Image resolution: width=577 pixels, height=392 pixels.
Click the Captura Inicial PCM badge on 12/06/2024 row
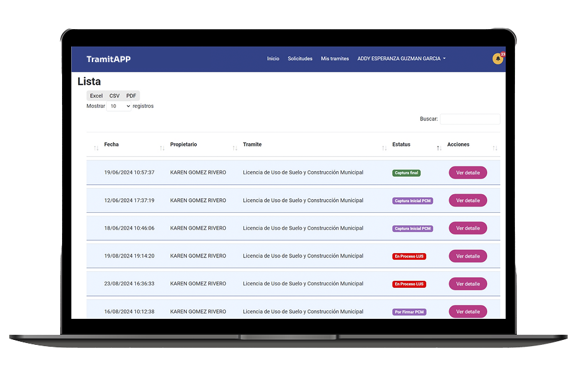413,201
